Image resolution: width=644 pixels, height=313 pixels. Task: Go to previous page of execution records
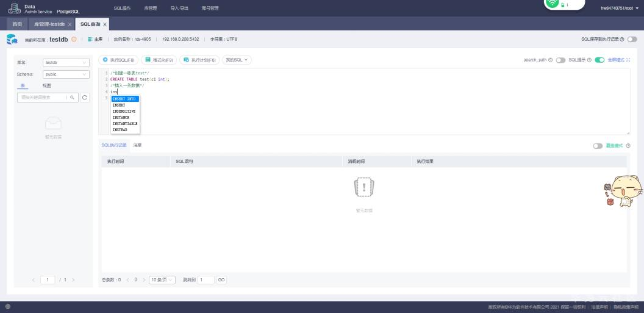click(127, 280)
